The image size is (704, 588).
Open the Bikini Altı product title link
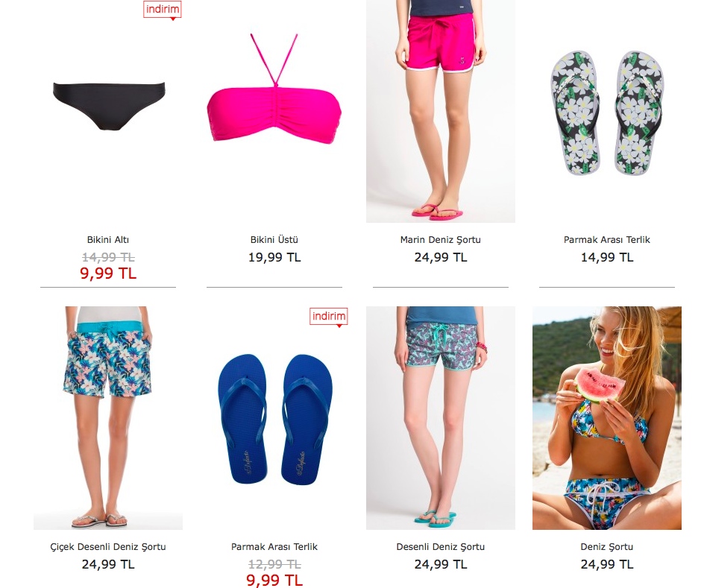coord(108,240)
